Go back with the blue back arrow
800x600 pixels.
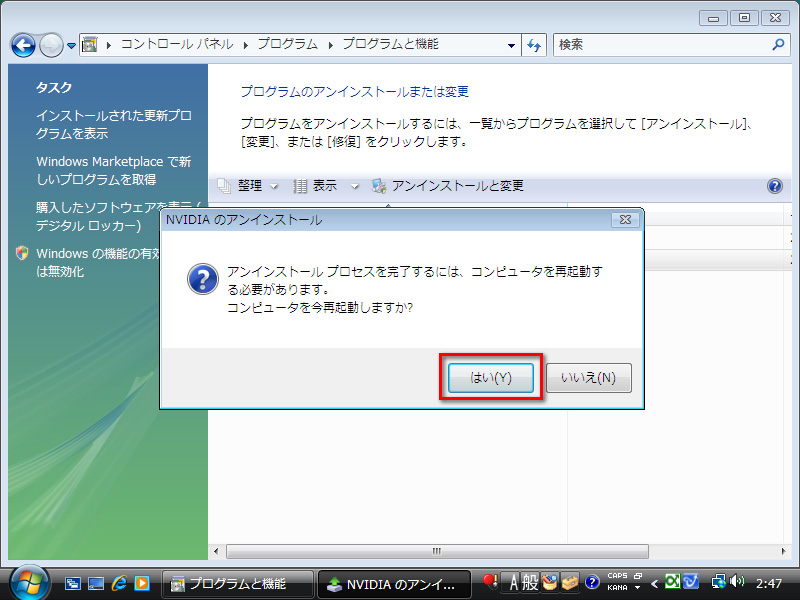pos(23,45)
